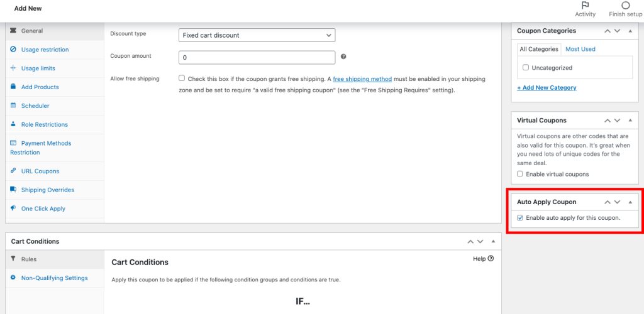Enable virtual coupons checkbox
The height and width of the screenshot is (314, 644).
pos(520,174)
